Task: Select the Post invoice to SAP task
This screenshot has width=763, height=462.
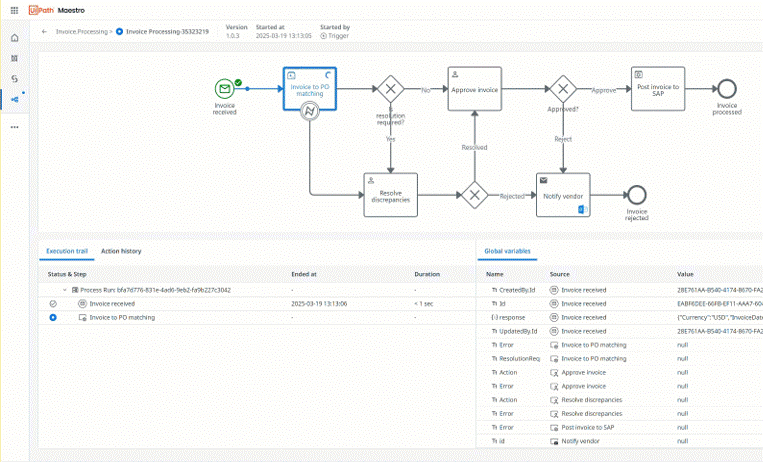Action: [658, 88]
